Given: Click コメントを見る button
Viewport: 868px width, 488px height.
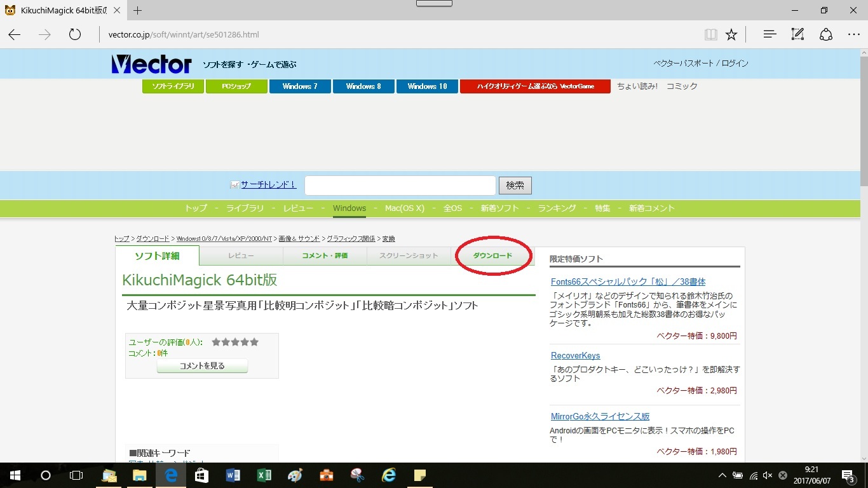Looking at the screenshot, I should (x=202, y=366).
